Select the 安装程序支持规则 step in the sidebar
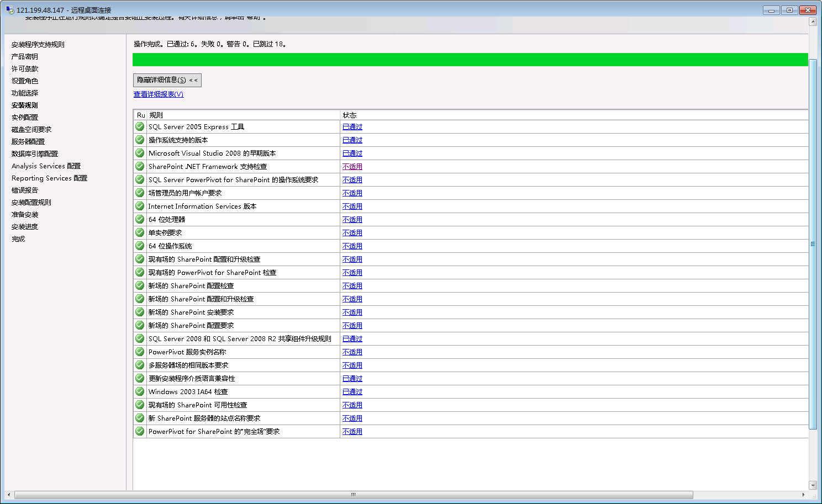822x504 pixels. (x=38, y=45)
